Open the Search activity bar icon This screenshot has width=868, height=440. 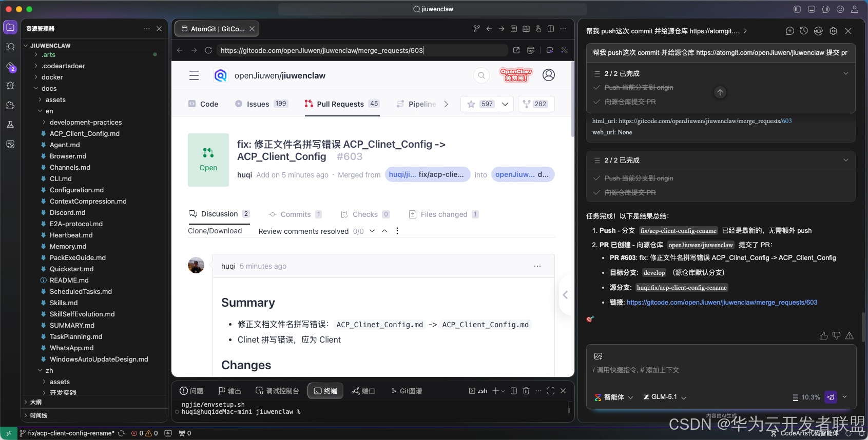tap(10, 47)
